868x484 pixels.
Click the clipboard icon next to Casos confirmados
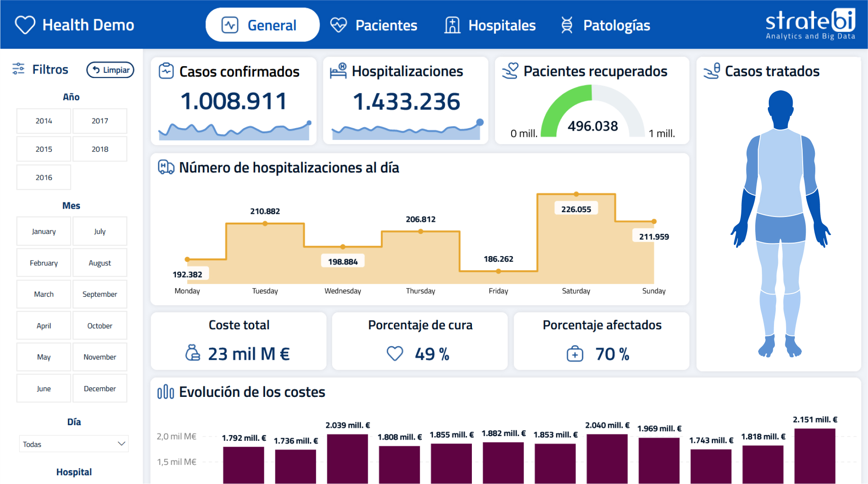(x=166, y=71)
